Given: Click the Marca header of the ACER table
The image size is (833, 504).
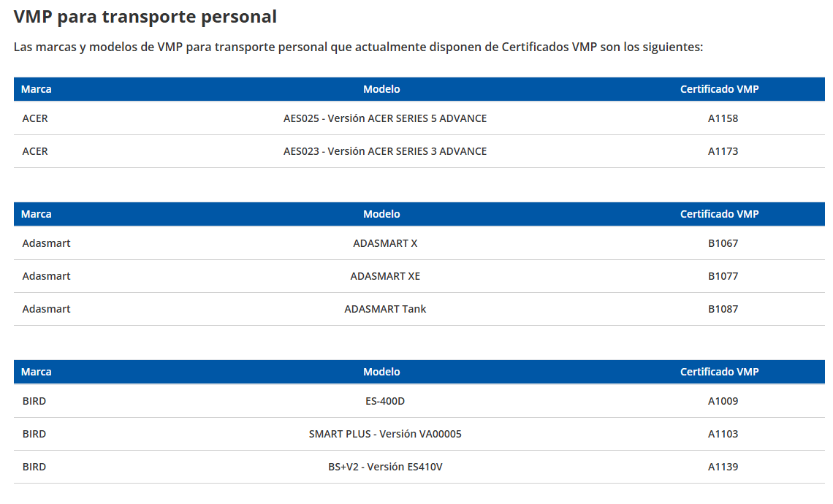Looking at the screenshot, I should click(x=36, y=89).
